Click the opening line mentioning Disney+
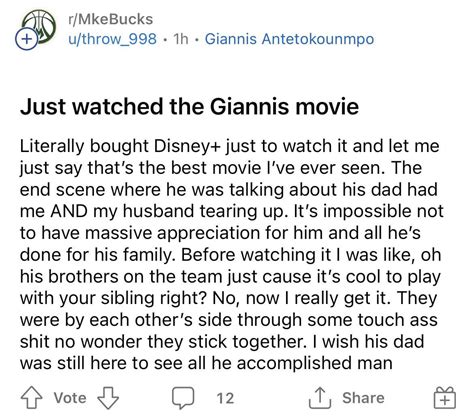 tap(230, 146)
